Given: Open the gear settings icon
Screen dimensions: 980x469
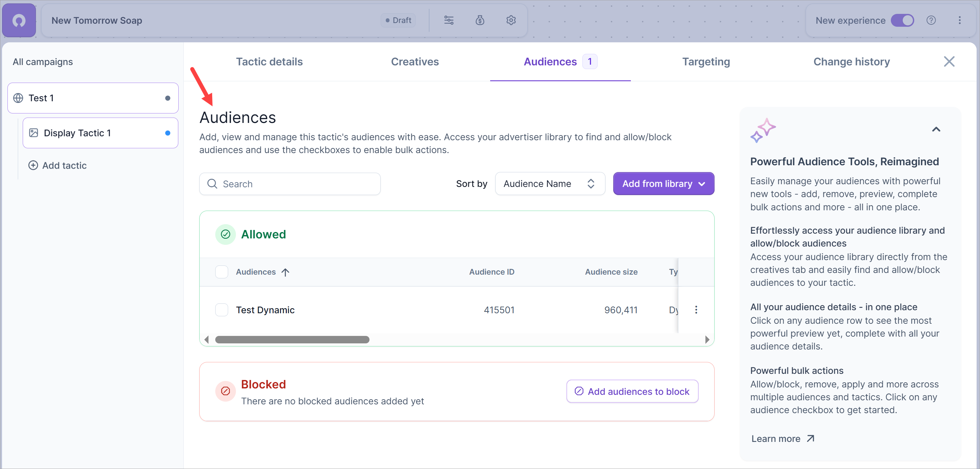Looking at the screenshot, I should click(x=511, y=20).
